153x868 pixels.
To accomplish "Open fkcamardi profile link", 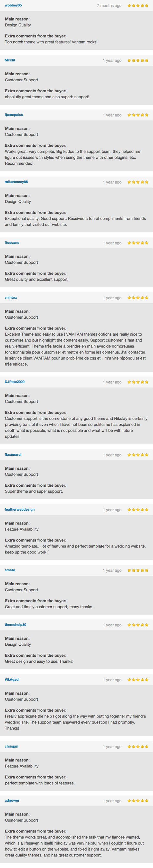I will 13,454.
